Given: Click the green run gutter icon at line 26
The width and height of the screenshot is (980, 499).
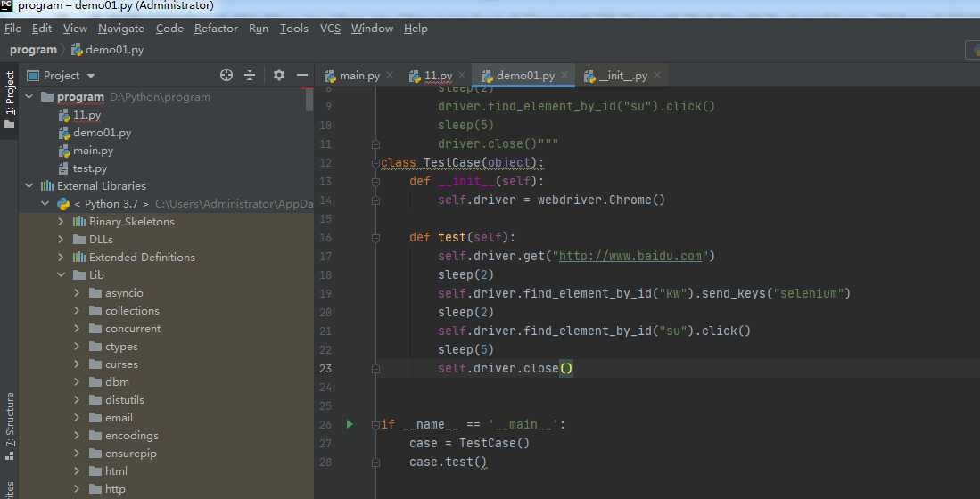Looking at the screenshot, I should coord(350,425).
